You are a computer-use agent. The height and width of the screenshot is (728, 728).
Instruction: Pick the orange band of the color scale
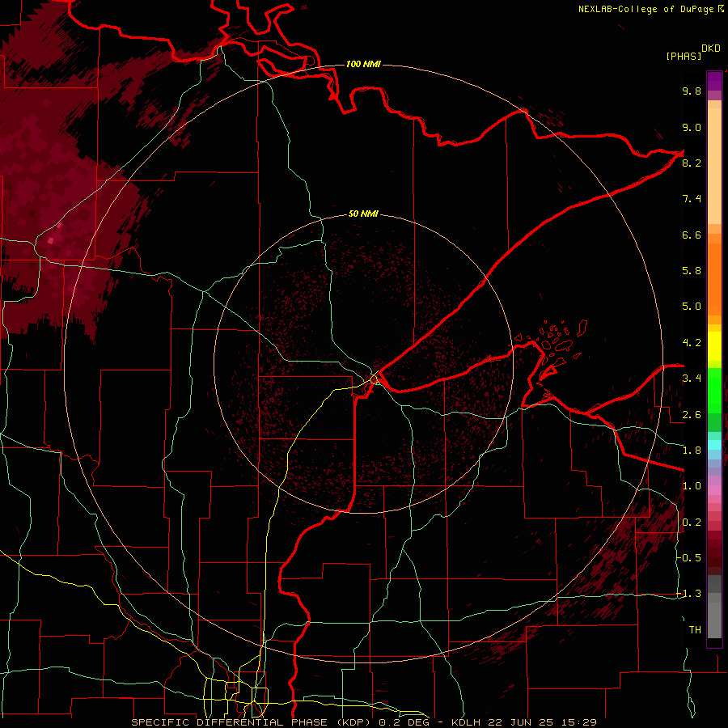pyautogui.click(x=714, y=278)
